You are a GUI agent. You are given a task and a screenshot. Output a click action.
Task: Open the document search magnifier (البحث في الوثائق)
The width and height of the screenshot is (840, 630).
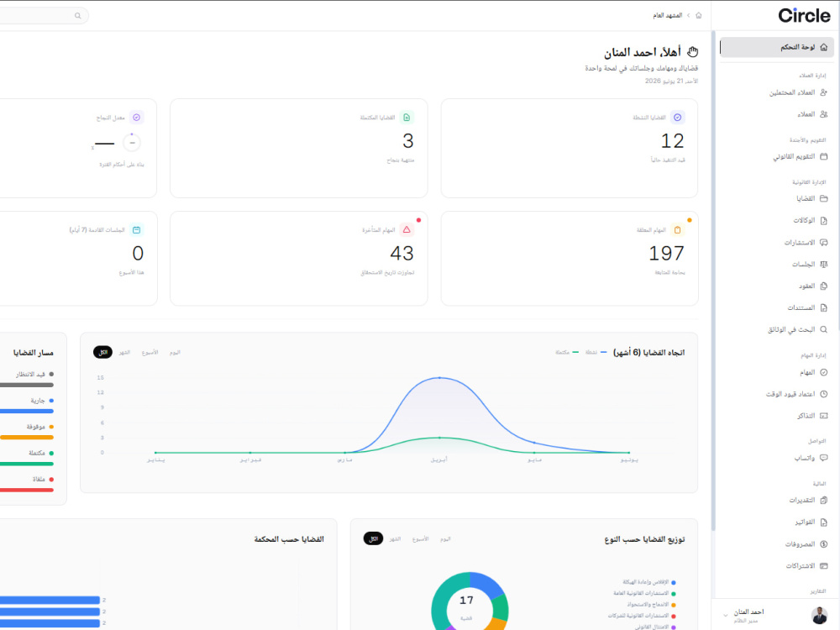pos(823,329)
